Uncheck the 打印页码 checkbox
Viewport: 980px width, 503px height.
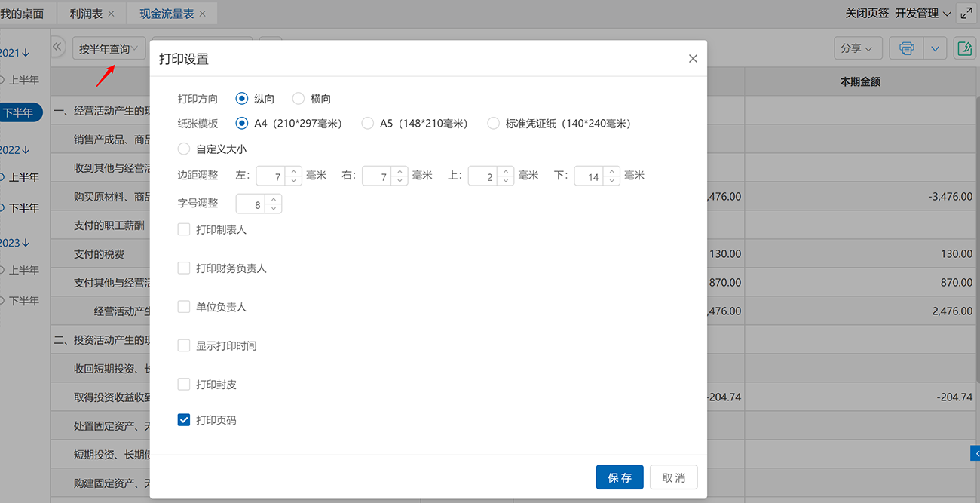(x=184, y=420)
